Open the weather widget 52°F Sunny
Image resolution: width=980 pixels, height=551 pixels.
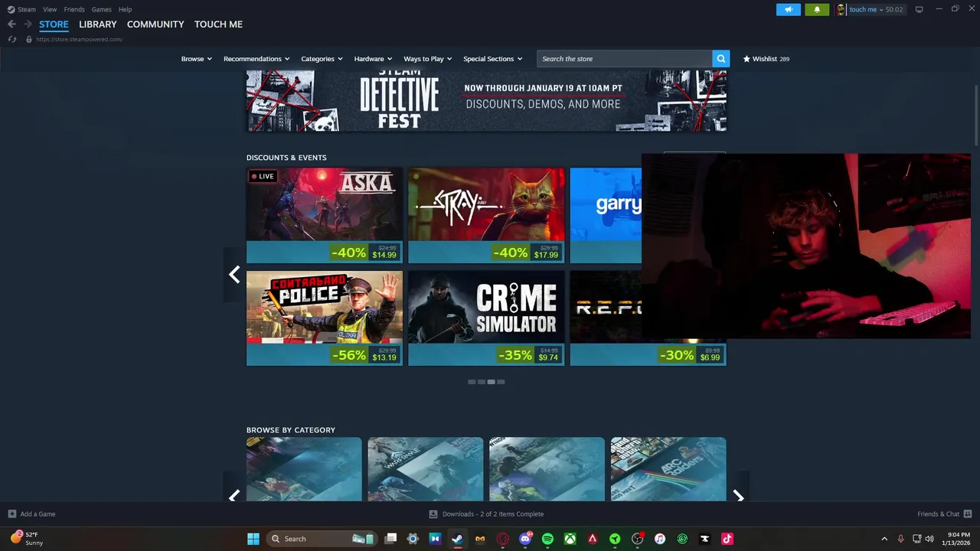(x=27, y=539)
